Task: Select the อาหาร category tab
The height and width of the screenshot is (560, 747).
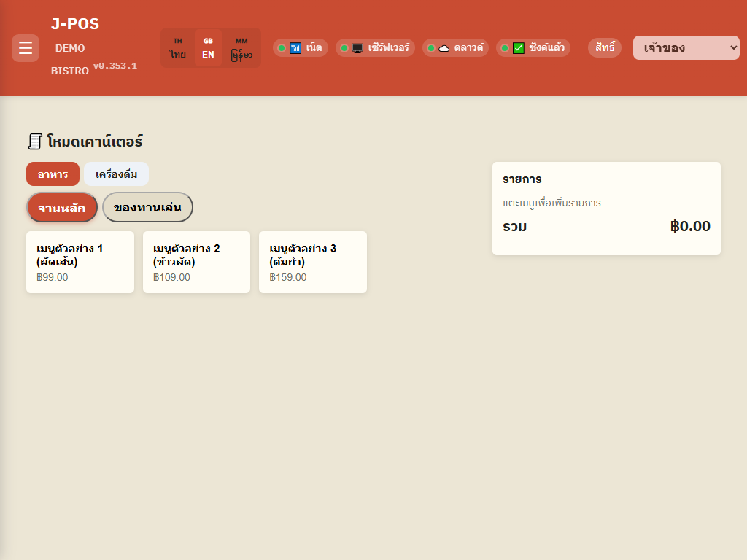Action: coord(53,174)
